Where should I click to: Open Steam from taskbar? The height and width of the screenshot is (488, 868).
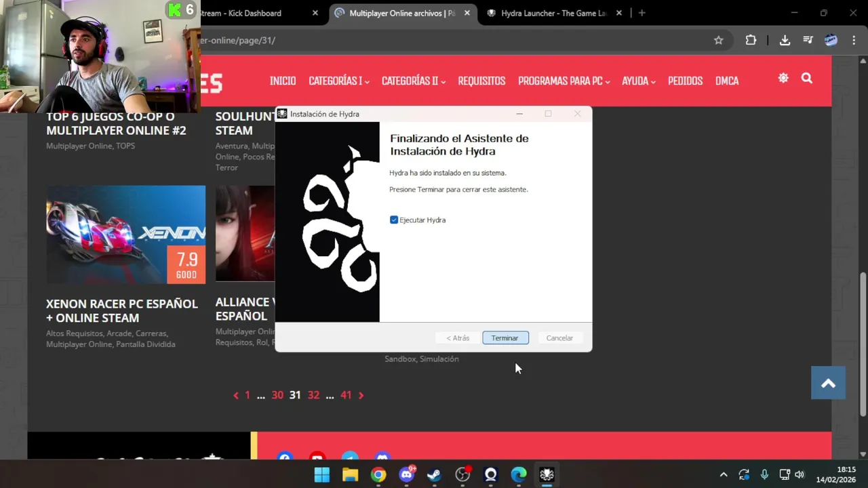click(x=434, y=474)
